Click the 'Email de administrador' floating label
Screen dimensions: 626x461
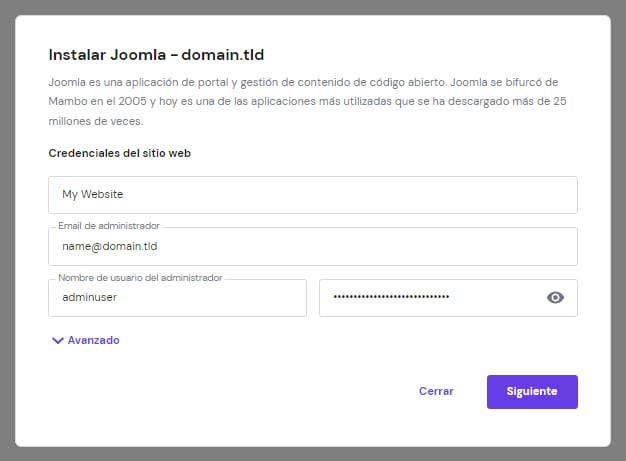point(109,226)
